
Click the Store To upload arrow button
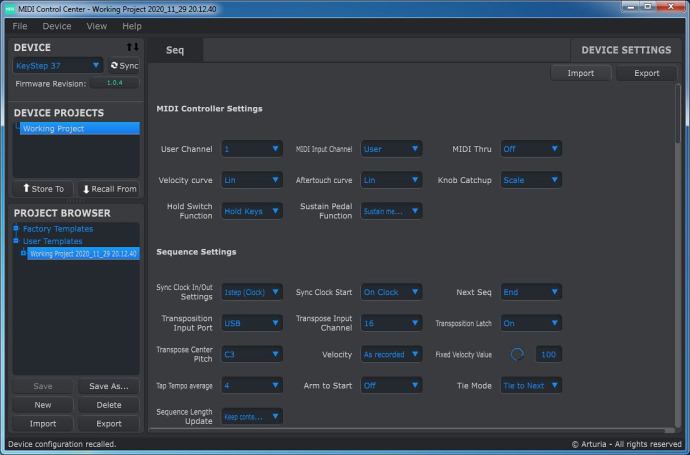44,189
